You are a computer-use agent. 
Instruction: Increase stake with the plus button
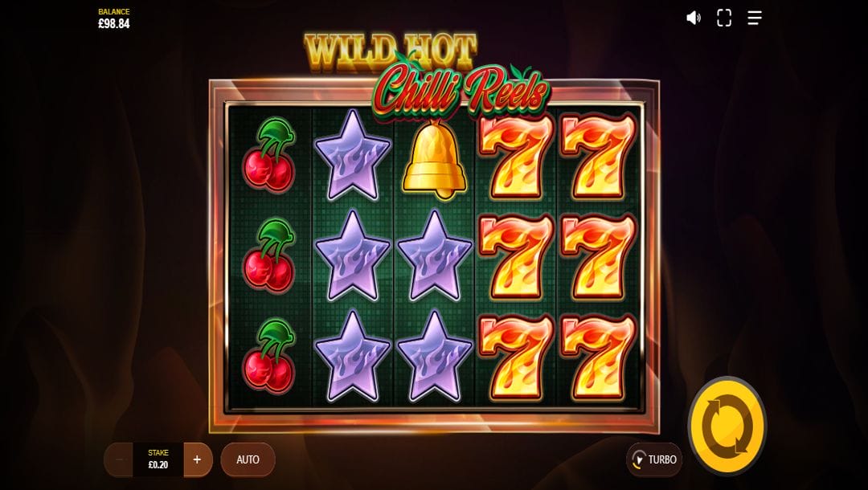pos(197,459)
